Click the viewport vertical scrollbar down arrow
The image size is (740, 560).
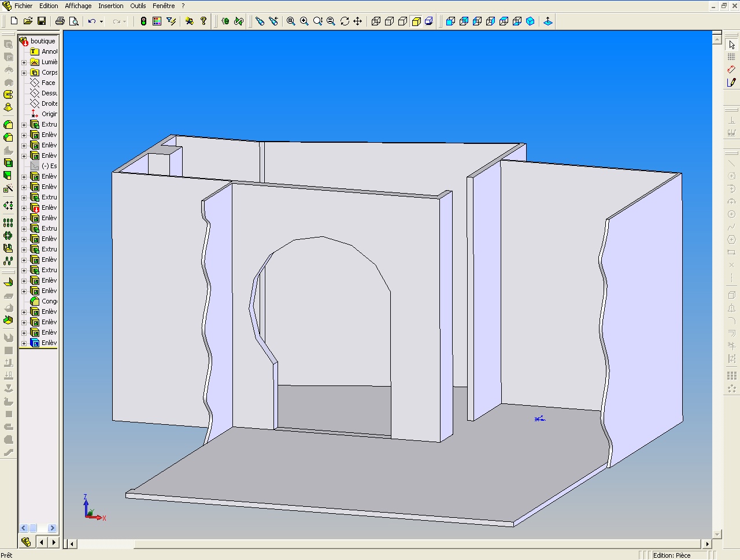pos(717,535)
